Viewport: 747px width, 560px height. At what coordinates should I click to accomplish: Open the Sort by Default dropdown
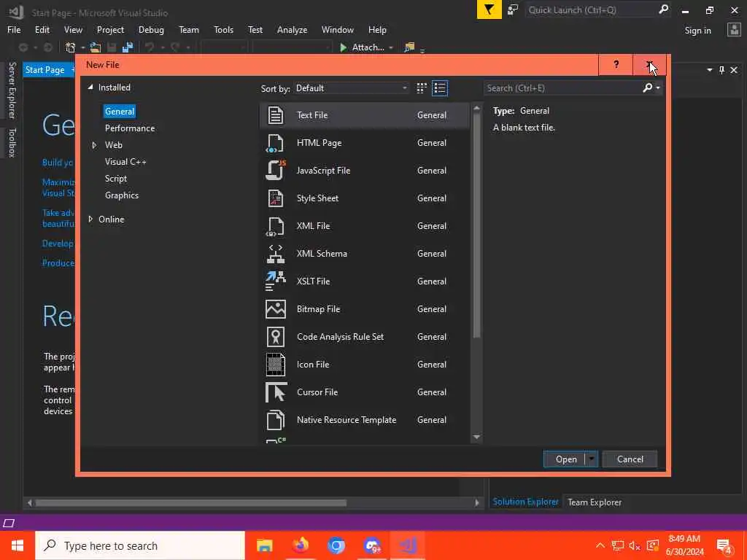(351, 88)
